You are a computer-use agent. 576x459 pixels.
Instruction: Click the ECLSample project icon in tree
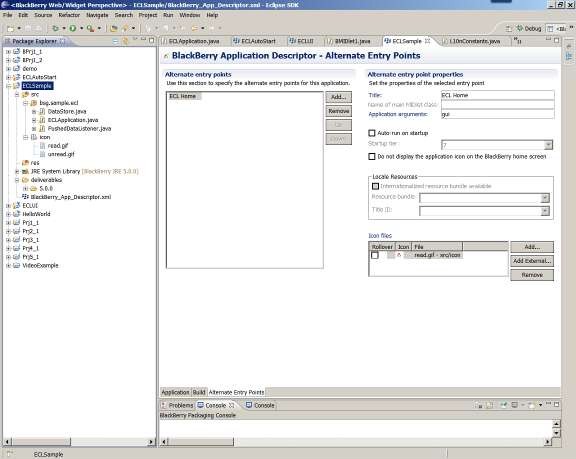coord(17,86)
